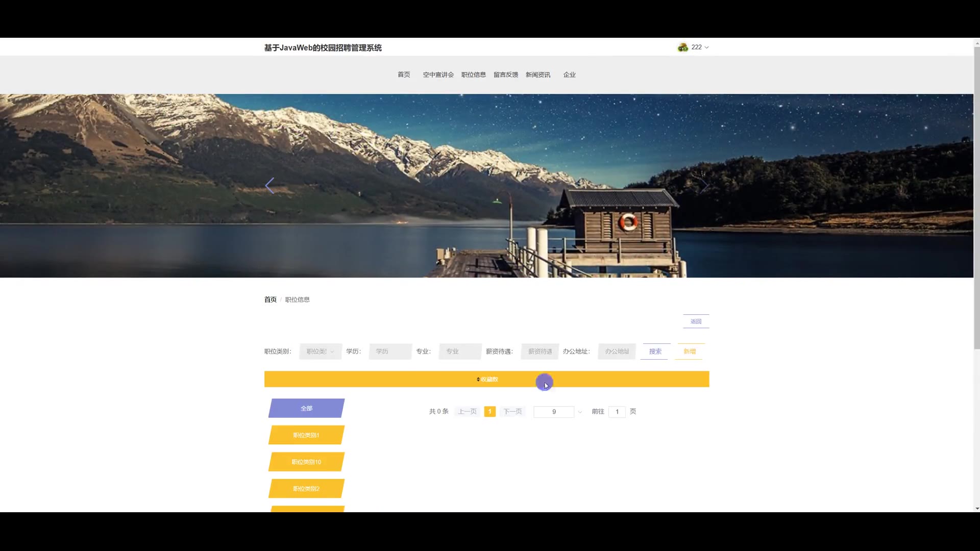Click the 收藏数 sort arrows icon
Viewport: 980px width, 551px height.
pos(478,380)
